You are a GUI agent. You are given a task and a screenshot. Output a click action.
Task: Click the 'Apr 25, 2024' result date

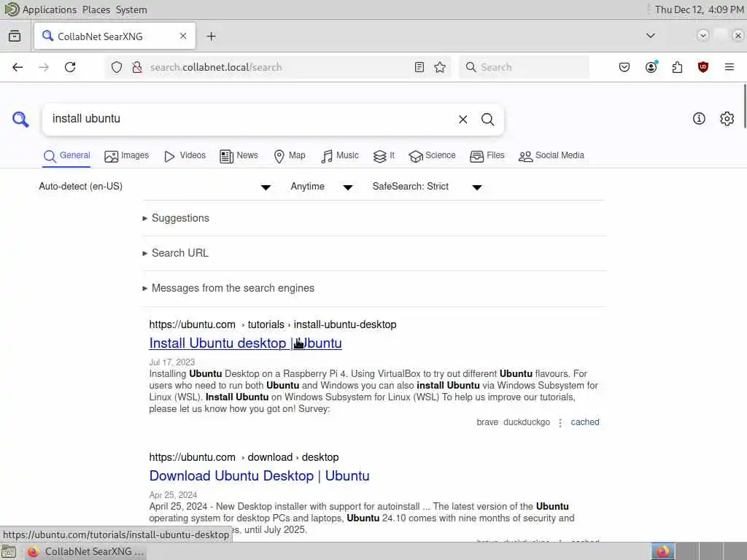pos(173,495)
